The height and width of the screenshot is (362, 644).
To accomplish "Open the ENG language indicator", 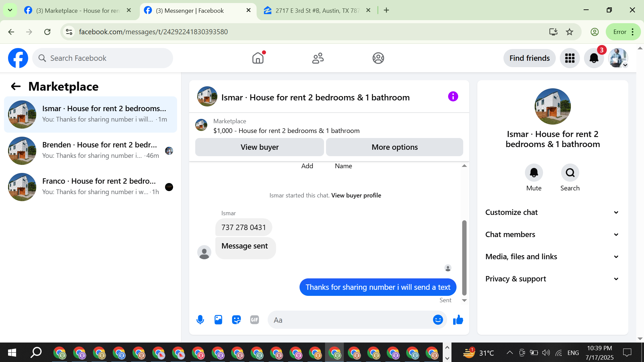I will click(x=573, y=353).
